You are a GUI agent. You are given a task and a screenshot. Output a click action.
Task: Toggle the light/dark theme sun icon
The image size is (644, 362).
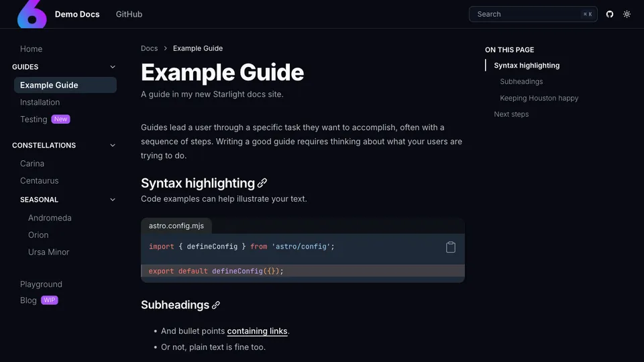point(627,14)
